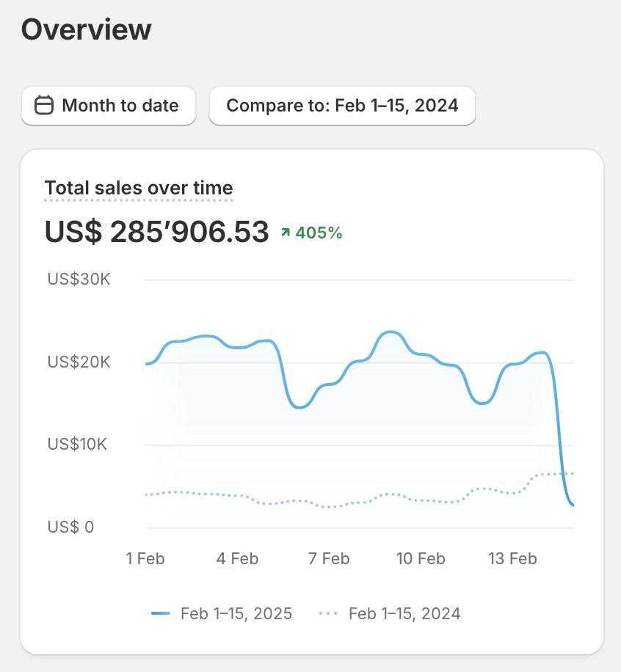Select the 1 Feb axis label
The height and width of the screenshot is (672, 621).
145,559
